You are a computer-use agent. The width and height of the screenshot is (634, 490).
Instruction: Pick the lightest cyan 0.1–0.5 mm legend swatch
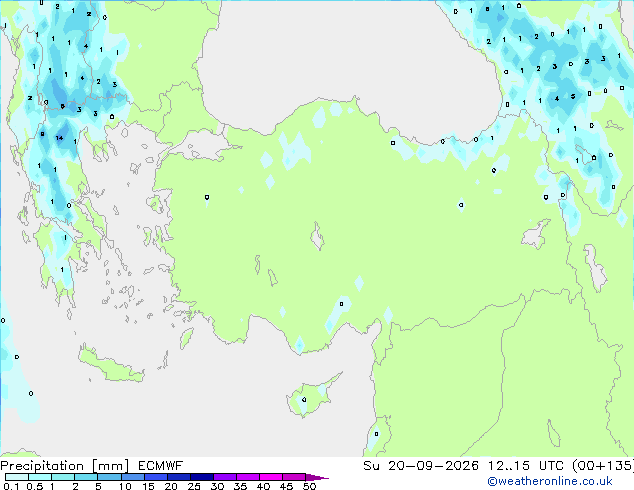(17, 477)
